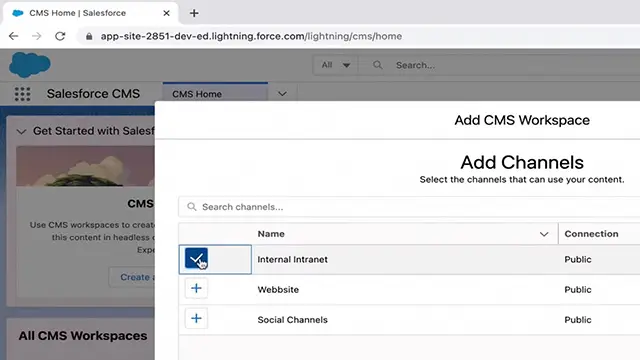Click Public in the Social Channels row
Screen dimensions: 640x360
click(x=578, y=320)
